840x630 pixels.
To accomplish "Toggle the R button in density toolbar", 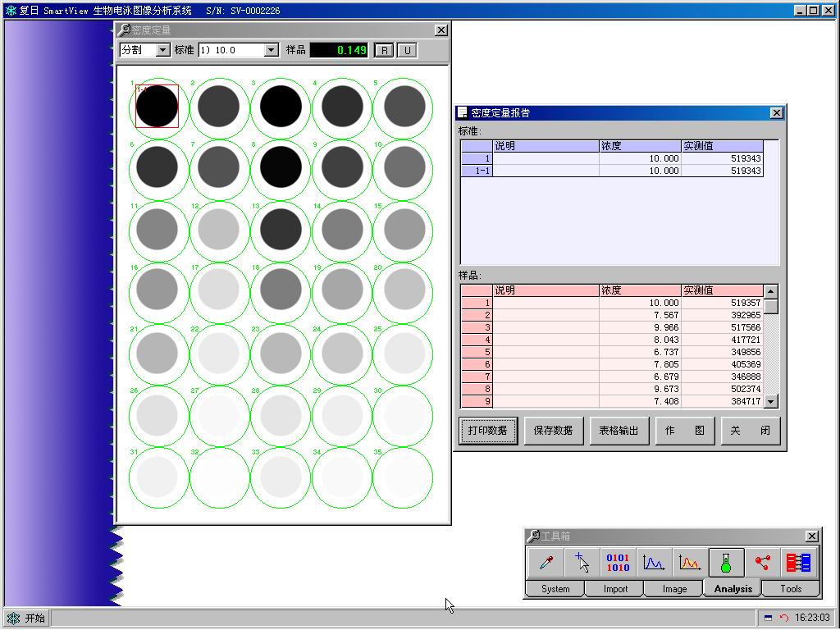I will coord(383,50).
